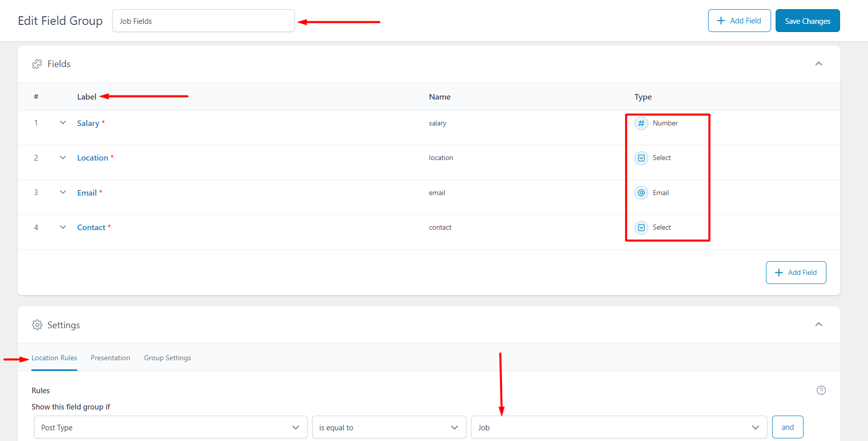Click the Name column header
This screenshot has width=868, height=441.
[x=440, y=97]
